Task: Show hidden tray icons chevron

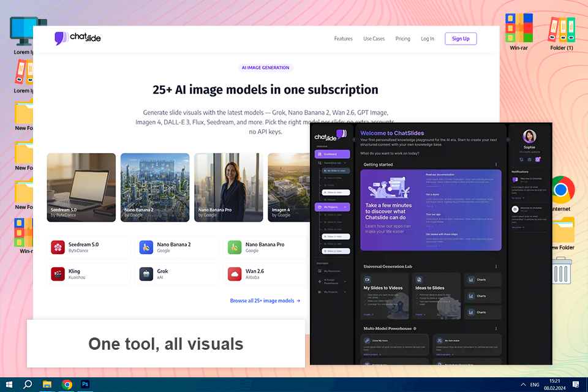Action: pos(522,385)
